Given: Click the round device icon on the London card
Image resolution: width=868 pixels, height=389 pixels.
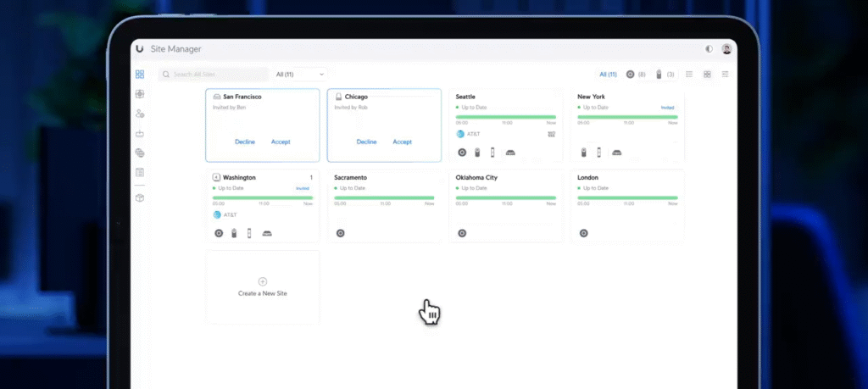Looking at the screenshot, I should pyautogui.click(x=584, y=233).
